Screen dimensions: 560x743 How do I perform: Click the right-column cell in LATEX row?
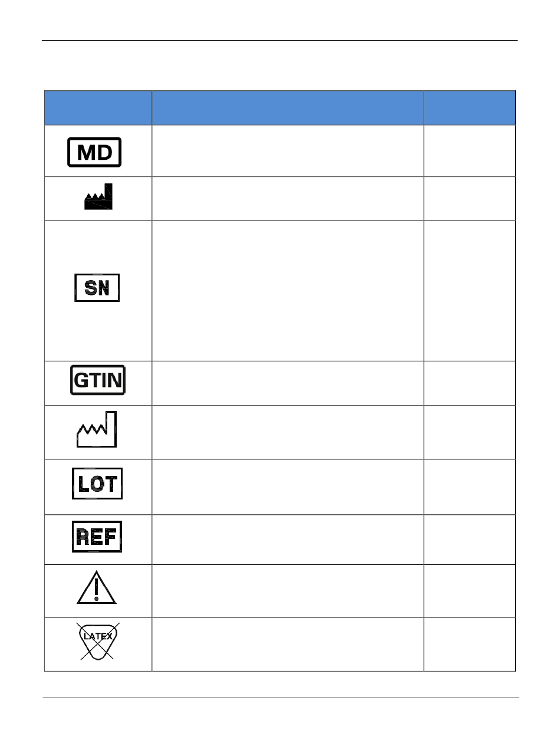coord(470,644)
